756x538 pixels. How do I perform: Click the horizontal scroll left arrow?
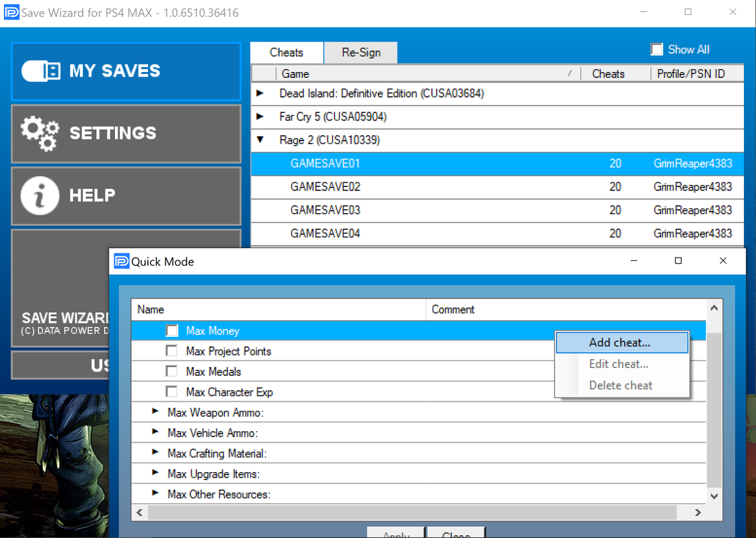[139, 512]
